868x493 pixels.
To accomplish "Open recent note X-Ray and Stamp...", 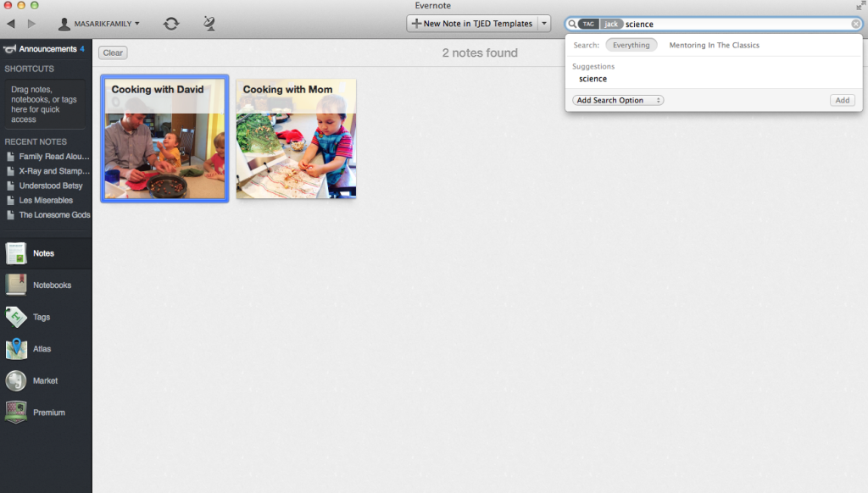I will coord(54,171).
